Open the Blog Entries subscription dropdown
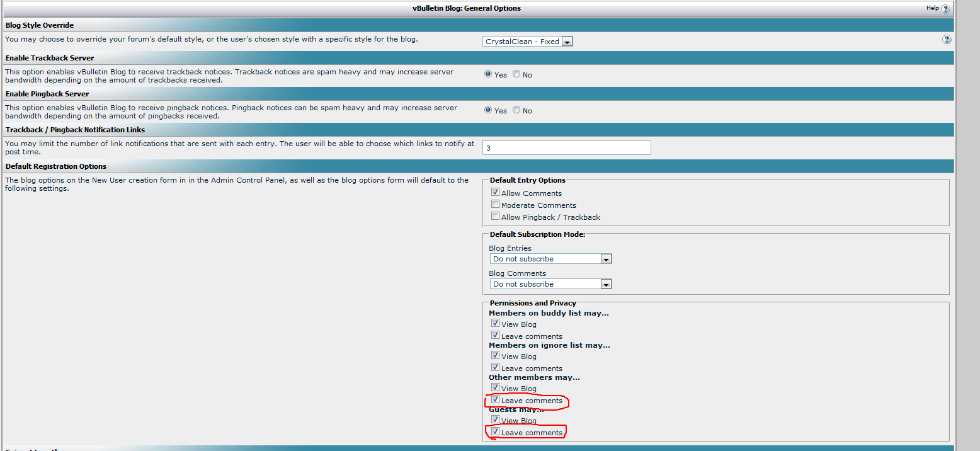 [550, 259]
